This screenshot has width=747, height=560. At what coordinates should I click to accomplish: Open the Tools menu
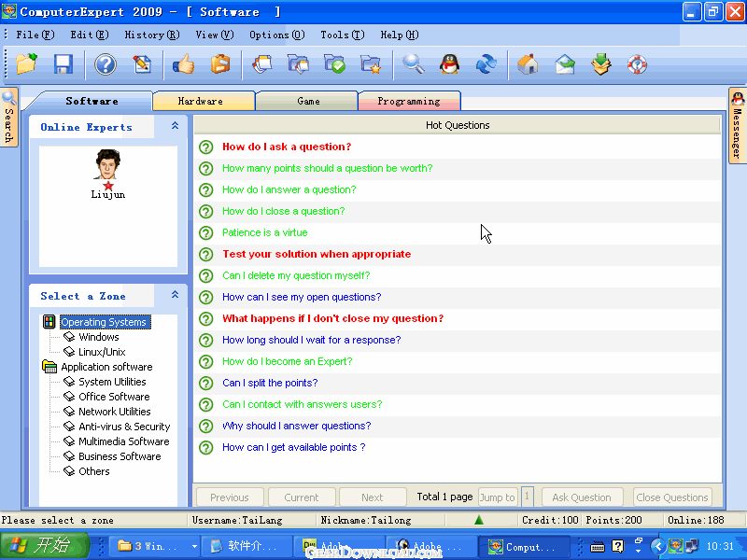[342, 35]
